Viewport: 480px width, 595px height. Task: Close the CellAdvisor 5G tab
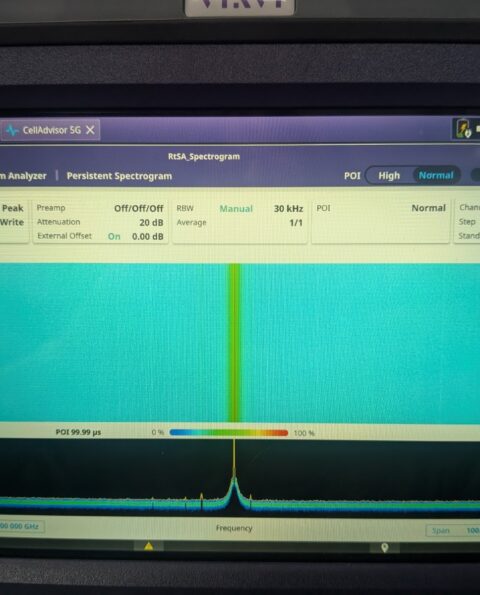(x=90, y=130)
